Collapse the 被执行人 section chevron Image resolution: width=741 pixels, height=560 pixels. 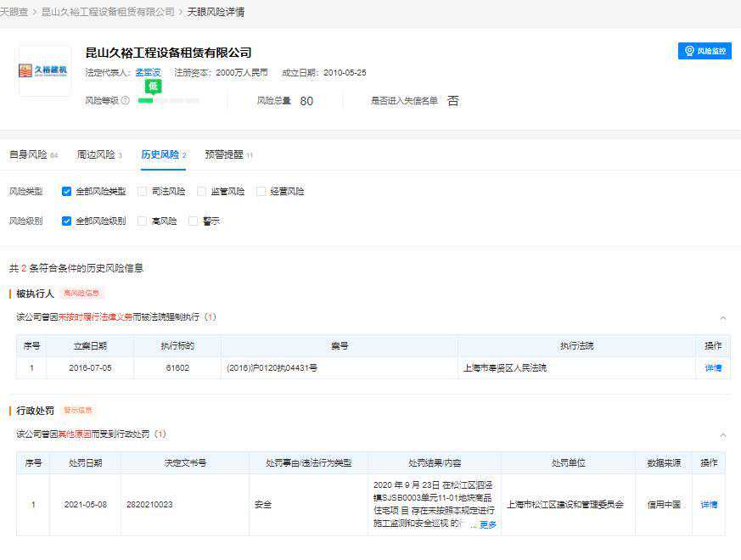722,318
